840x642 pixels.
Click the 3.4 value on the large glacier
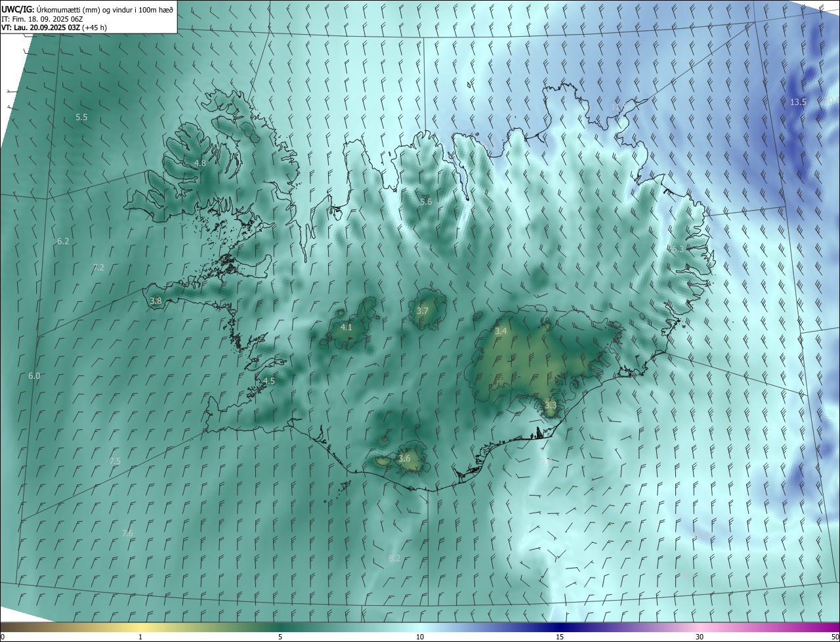(501, 332)
